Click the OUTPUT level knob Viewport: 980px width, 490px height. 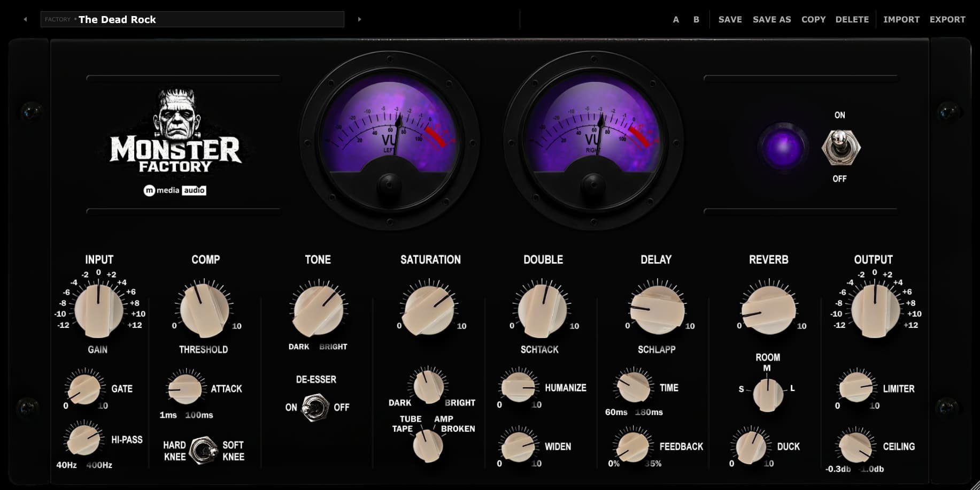click(x=875, y=310)
